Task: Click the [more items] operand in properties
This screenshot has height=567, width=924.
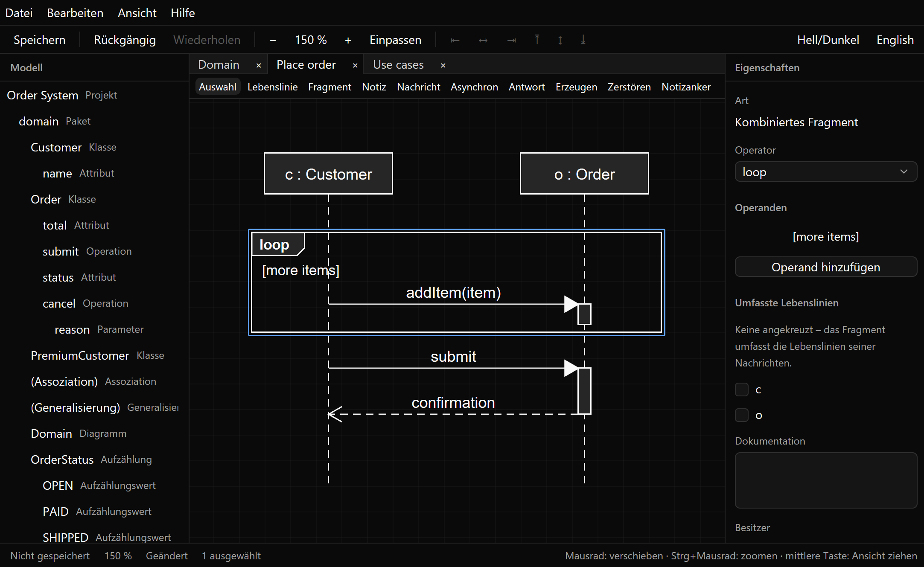Action: 826,237
